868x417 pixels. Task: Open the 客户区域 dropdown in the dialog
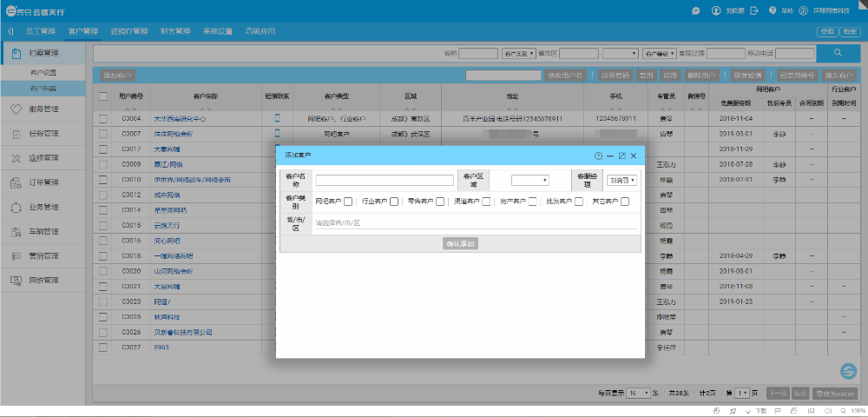point(529,181)
